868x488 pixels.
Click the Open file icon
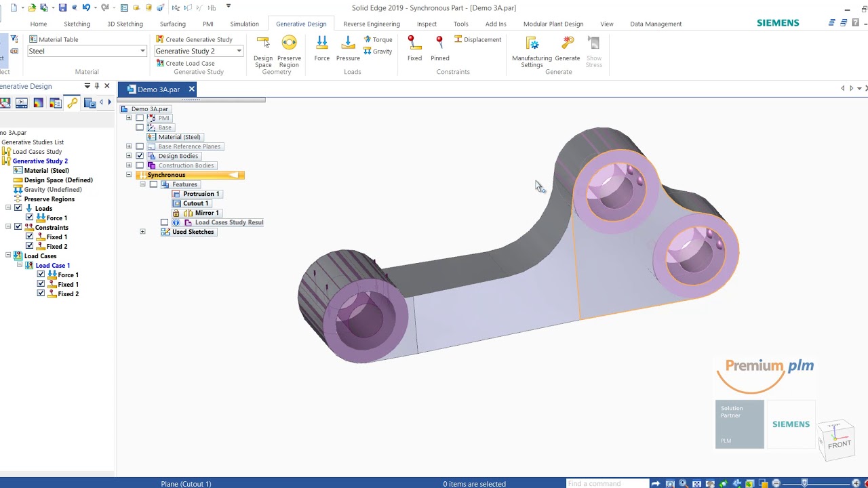click(x=32, y=7)
